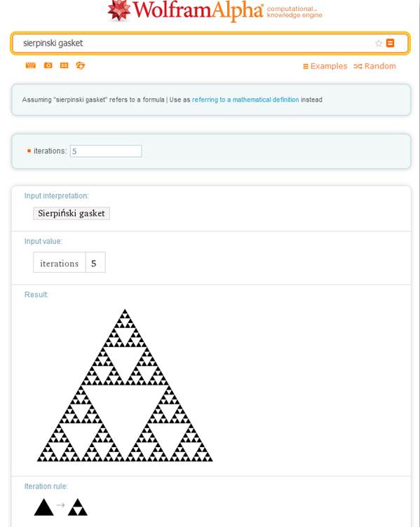Click the 'Result:' pod heading
Image resolution: width=420 pixels, height=527 pixels.
point(36,295)
